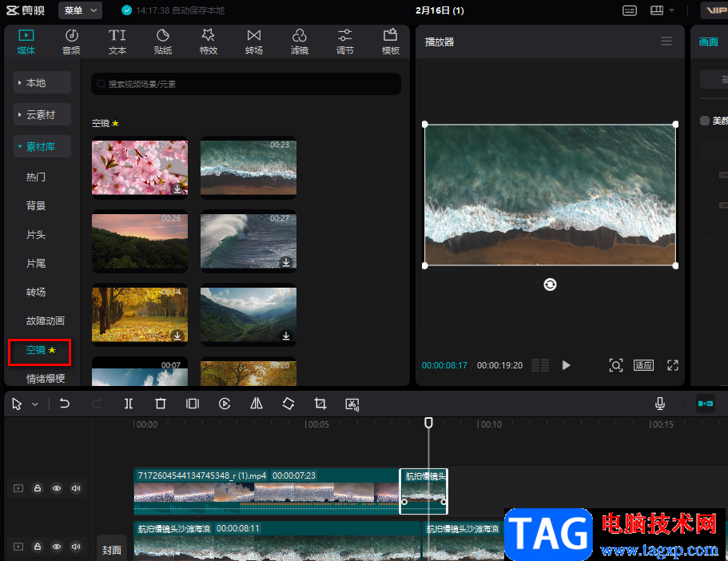
Task: Select the 故障动画 category
Action: pyautogui.click(x=45, y=321)
